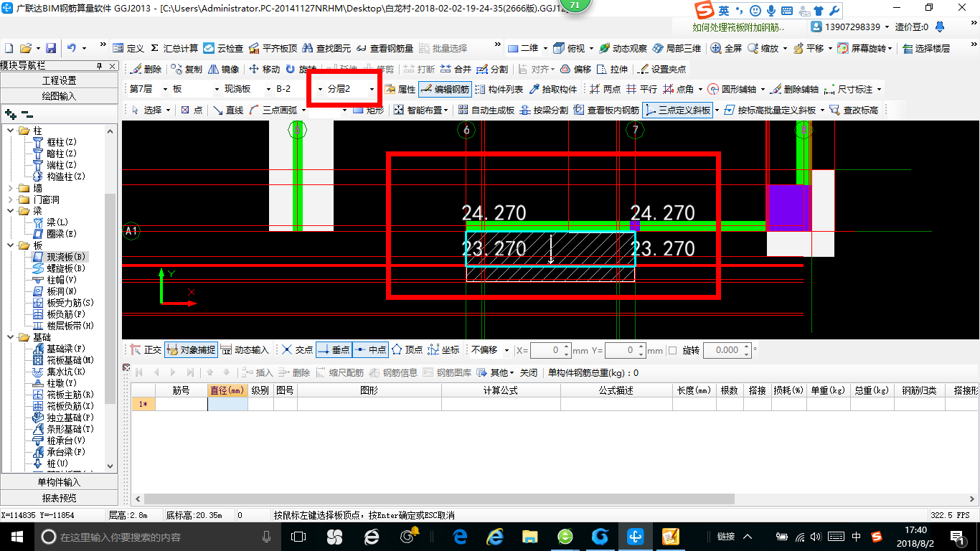Switch to 单构件输入 tab
Viewport: 980px width, 551px height.
click(x=59, y=482)
